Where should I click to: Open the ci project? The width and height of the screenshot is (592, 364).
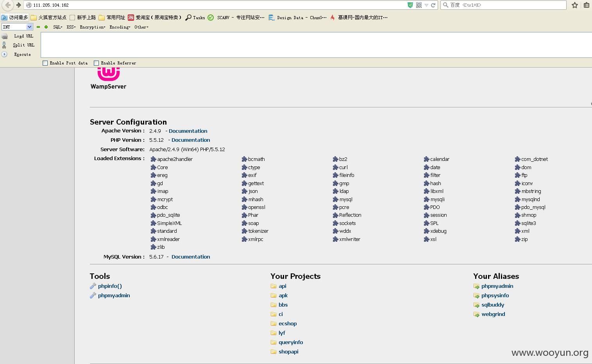(x=281, y=314)
